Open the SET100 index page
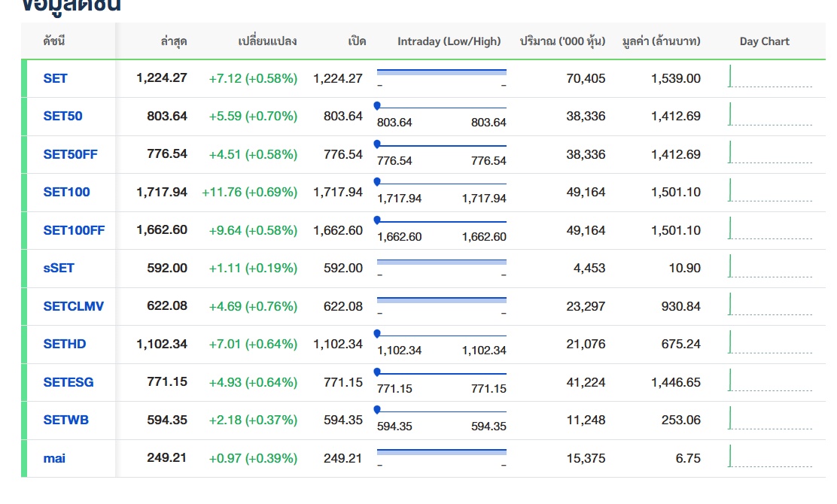837x504 pixels. click(66, 192)
